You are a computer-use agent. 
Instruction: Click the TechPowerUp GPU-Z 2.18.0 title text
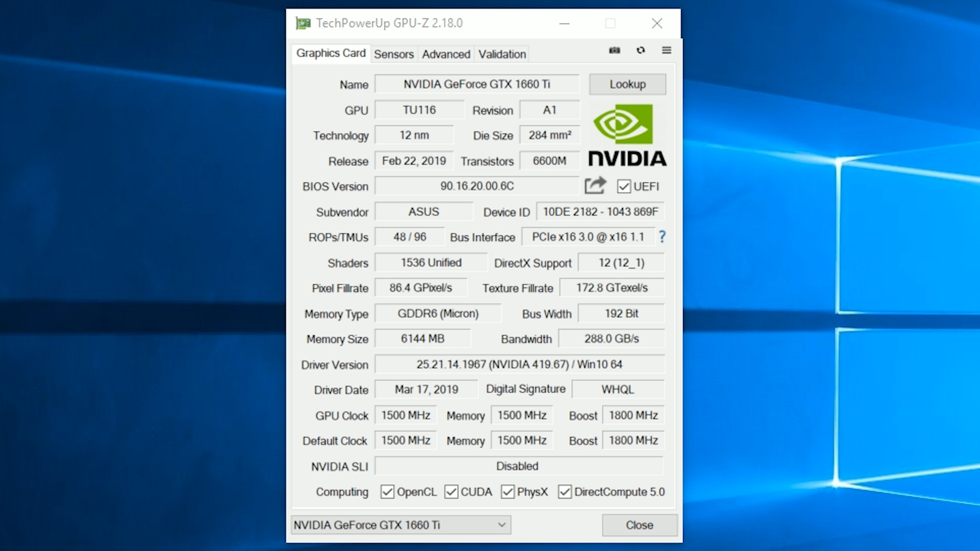click(x=389, y=23)
